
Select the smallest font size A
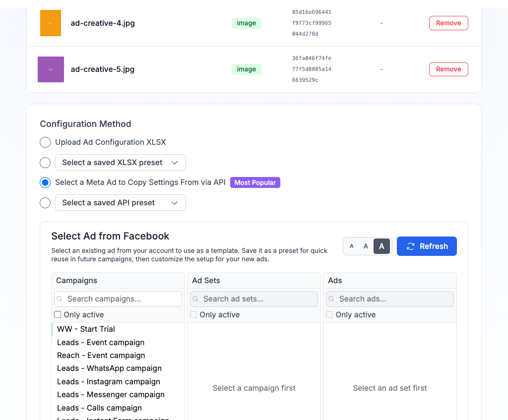[x=352, y=246]
